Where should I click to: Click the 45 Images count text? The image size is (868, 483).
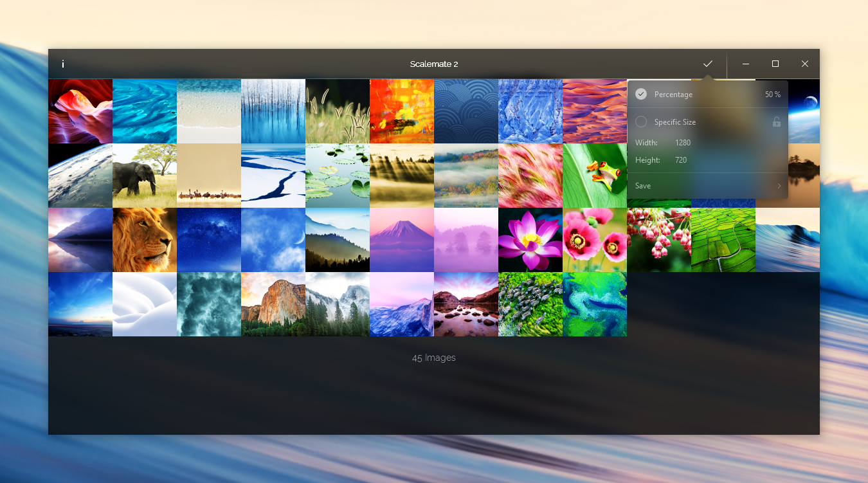pos(434,358)
